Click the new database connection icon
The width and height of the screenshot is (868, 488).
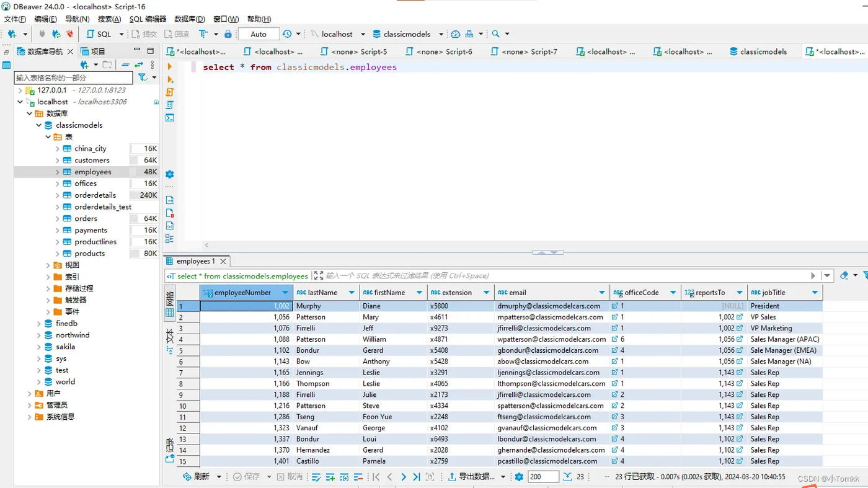(12, 34)
